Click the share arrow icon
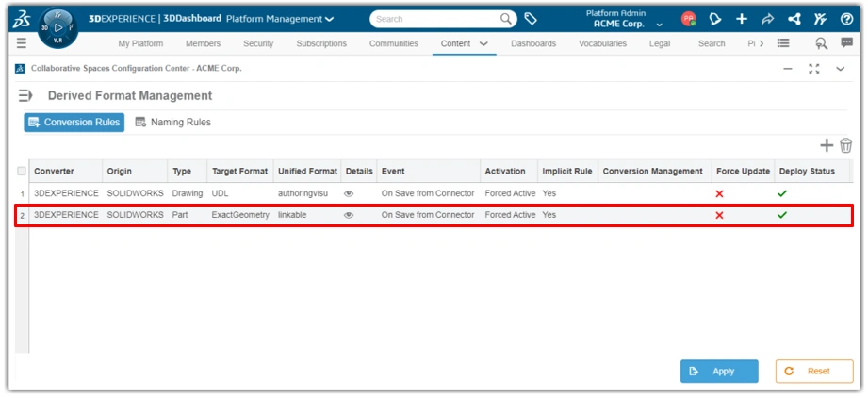This screenshot has width=868, height=398. [x=767, y=19]
